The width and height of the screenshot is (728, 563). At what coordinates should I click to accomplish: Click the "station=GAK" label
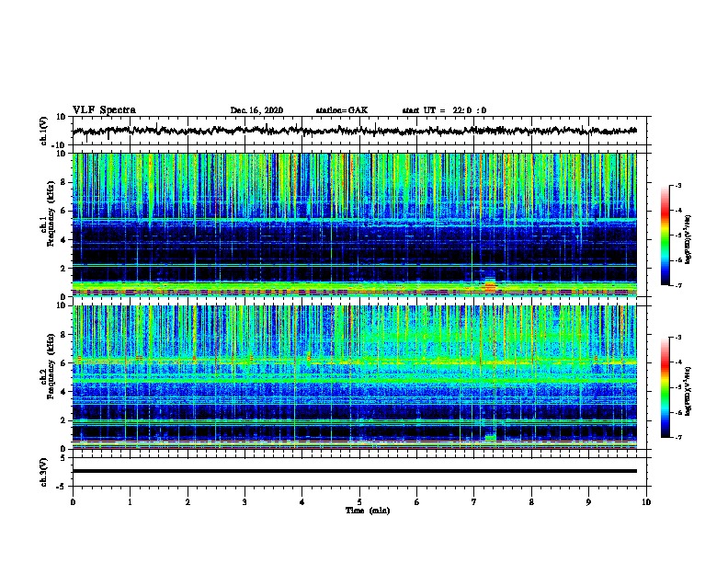(342, 110)
